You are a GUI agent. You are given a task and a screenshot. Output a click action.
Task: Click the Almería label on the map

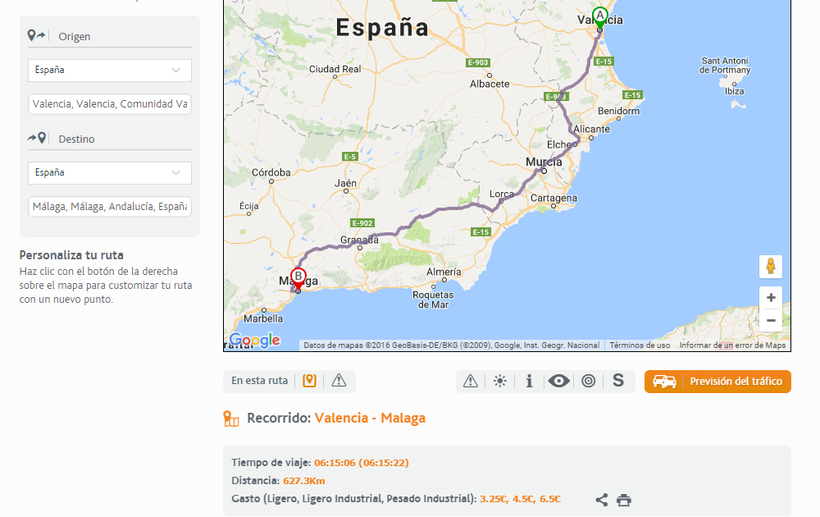[444, 272]
